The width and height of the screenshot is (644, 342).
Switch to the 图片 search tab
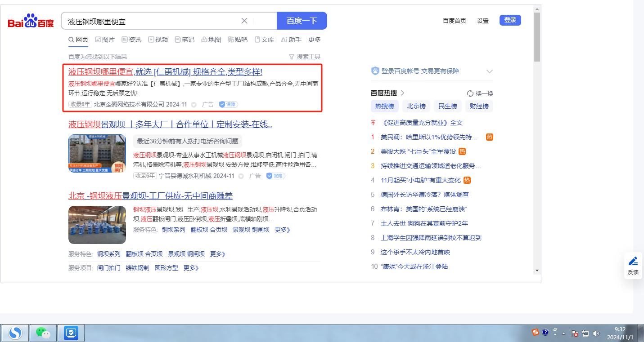point(105,40)
